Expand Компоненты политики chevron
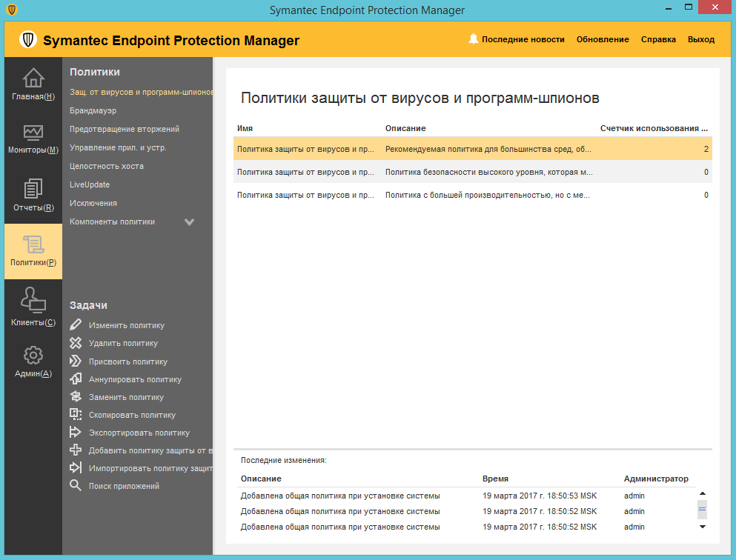This screenshot has width=736, height=560. [189, 221]
